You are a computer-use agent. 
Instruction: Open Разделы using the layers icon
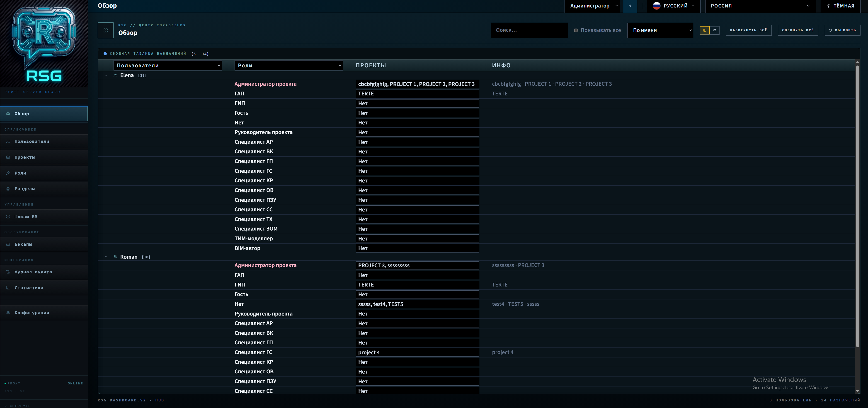8,189
